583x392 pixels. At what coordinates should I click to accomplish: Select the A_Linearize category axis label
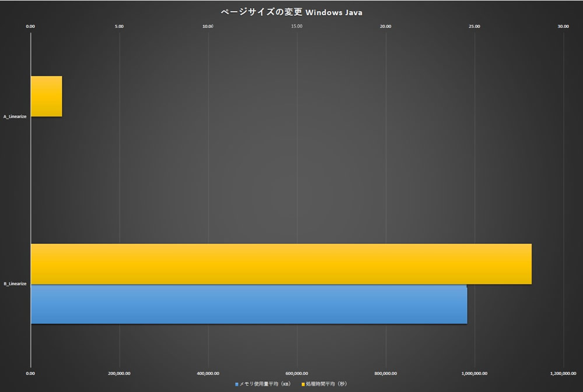coord(15,117)
